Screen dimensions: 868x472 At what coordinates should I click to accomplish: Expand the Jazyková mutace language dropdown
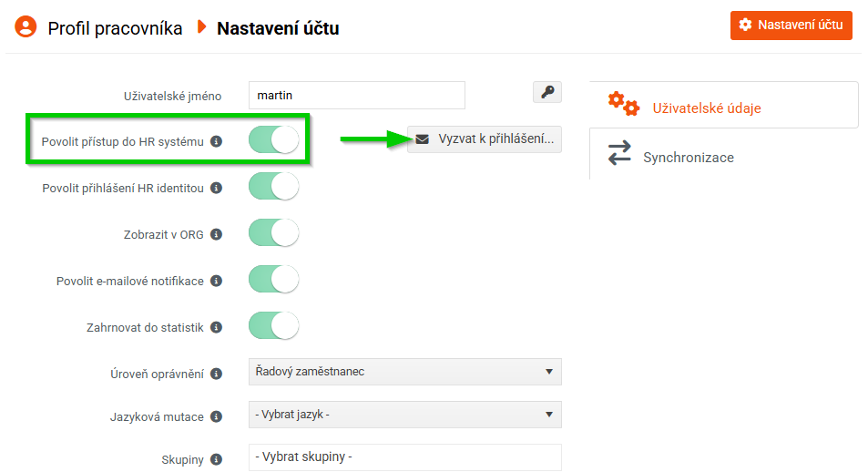coord(404,415)
